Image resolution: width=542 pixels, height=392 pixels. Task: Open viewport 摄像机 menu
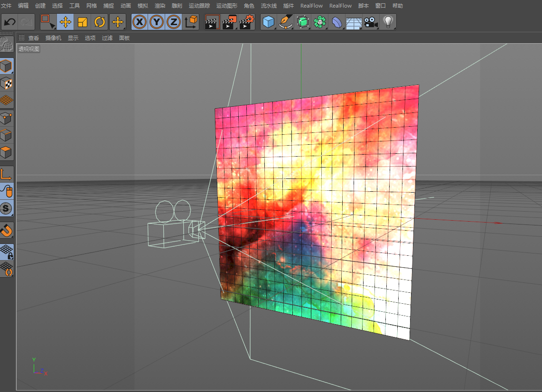tap(53, 37)
